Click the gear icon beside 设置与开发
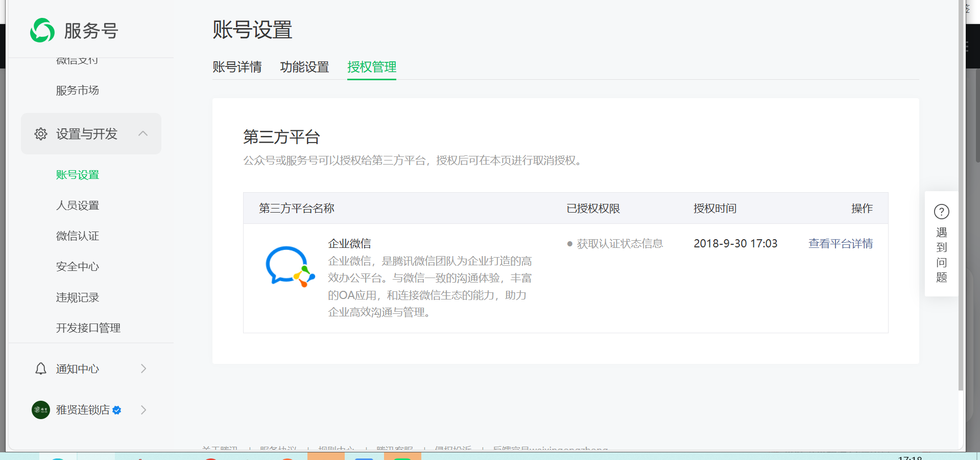This screenshot has height=460, width=980. coord(41,134)
